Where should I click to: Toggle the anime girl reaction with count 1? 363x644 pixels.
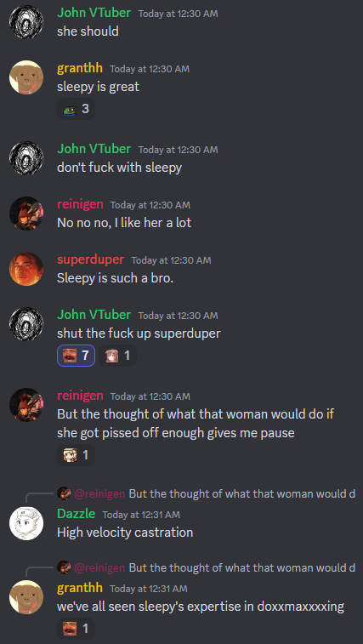coord(118,356)
